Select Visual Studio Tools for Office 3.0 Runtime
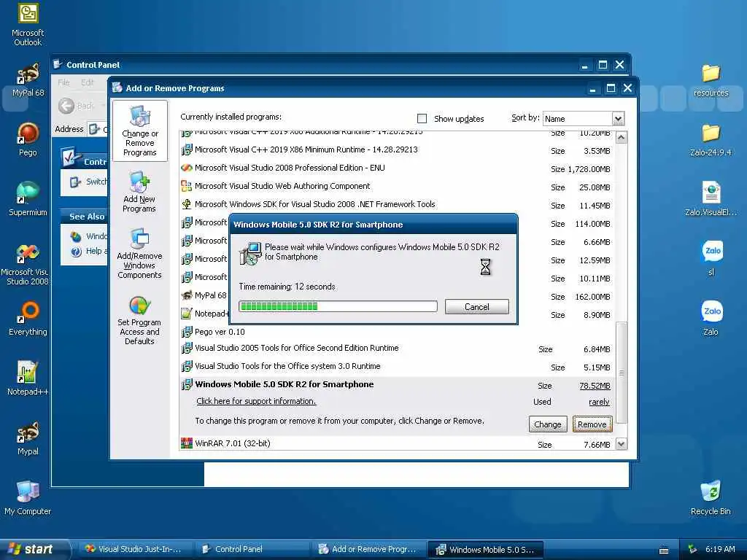Viewport: 747px width, 560px height. 396,367
